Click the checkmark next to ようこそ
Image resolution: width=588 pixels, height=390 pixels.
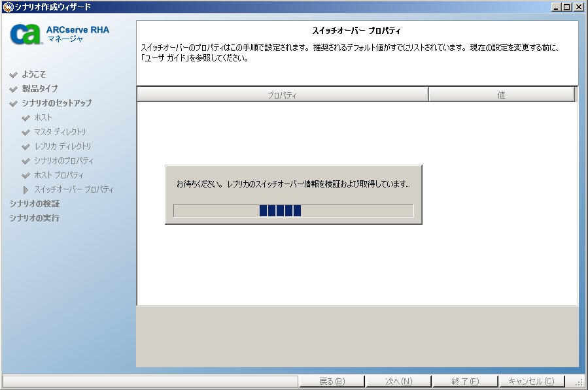(x=14, y=74)
